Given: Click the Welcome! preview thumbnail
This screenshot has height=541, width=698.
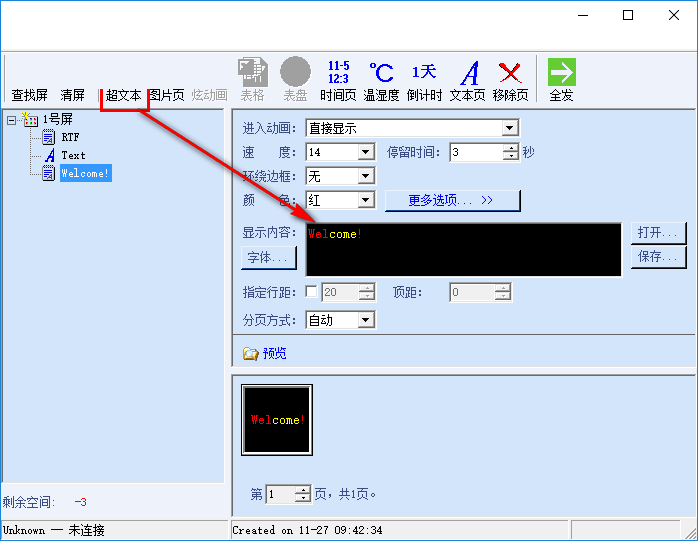Looking at the screenshot, I should 277,420.
